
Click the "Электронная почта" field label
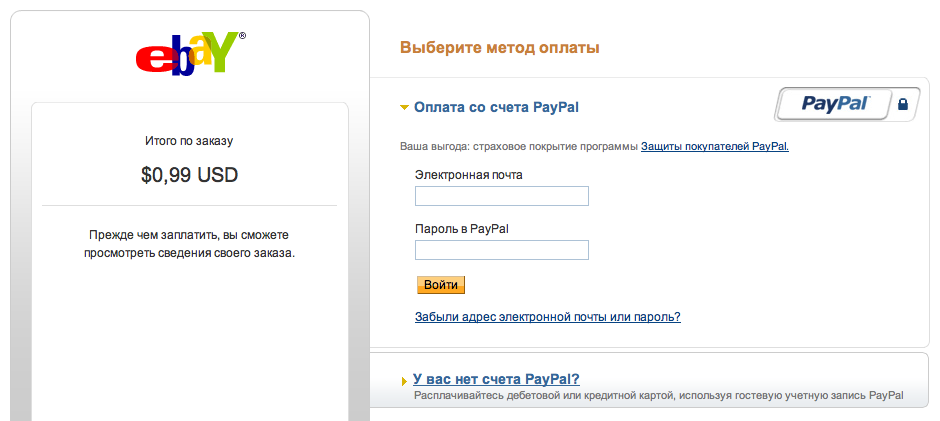coord(468,175)
